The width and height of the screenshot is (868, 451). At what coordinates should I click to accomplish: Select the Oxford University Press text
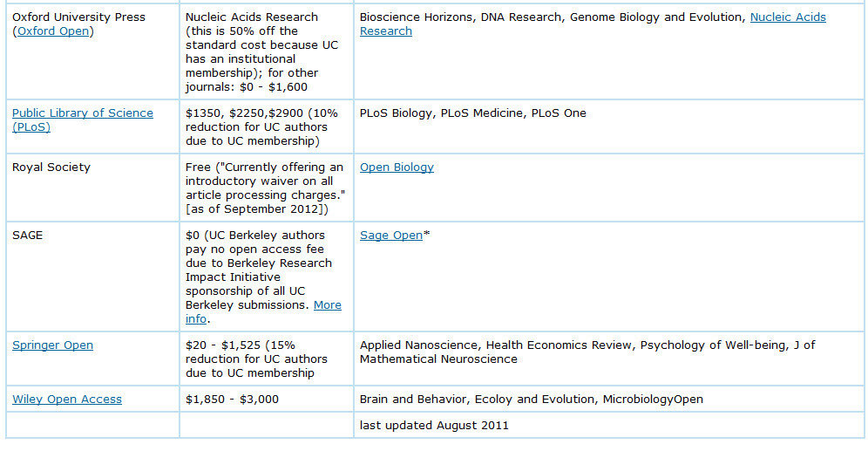pyautogui.click(x=78, y=17)
